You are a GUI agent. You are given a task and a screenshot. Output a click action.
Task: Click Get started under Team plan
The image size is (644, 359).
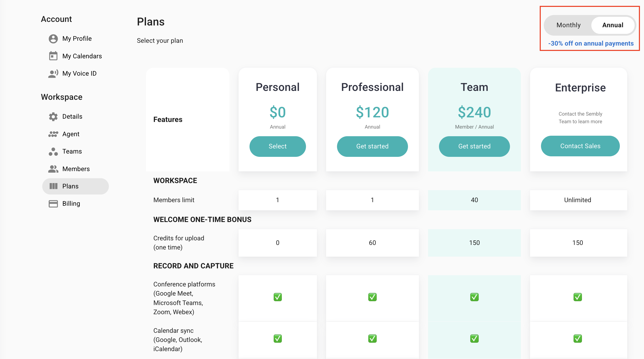point(474,146)
